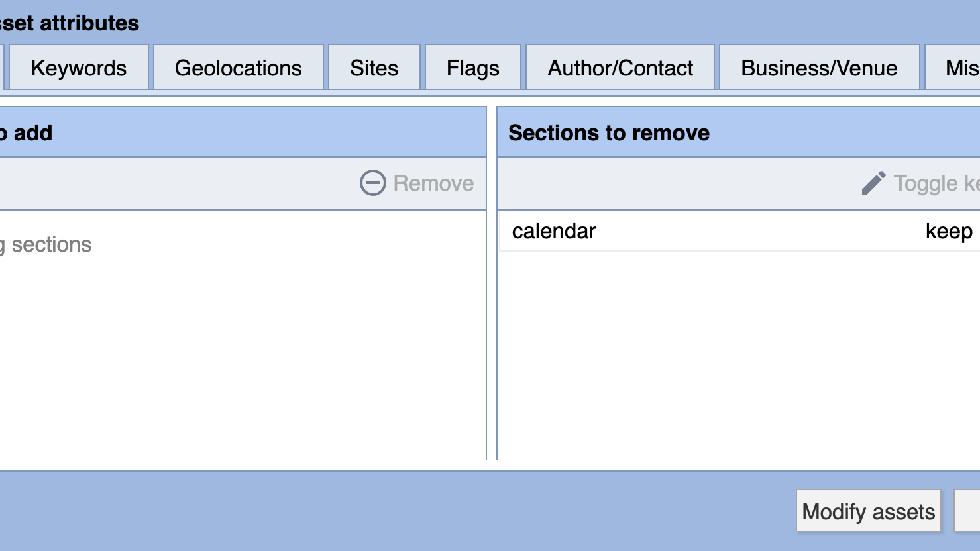Image resolution: width=980 pixels, height=551 pixels.
Task: Click the keep label beside calendar
Action: tap(949, 231)
